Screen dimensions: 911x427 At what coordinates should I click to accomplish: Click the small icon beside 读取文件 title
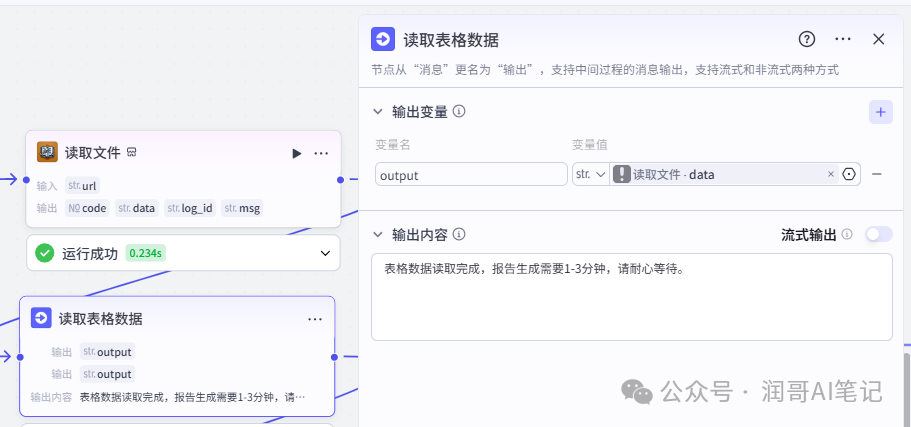click(x=132, y=153)
